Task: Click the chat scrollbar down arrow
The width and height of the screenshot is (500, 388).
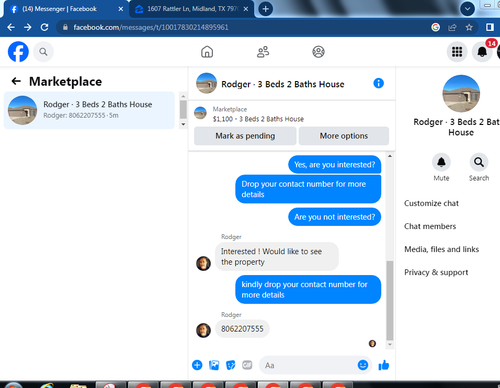Action: (390, 344)
